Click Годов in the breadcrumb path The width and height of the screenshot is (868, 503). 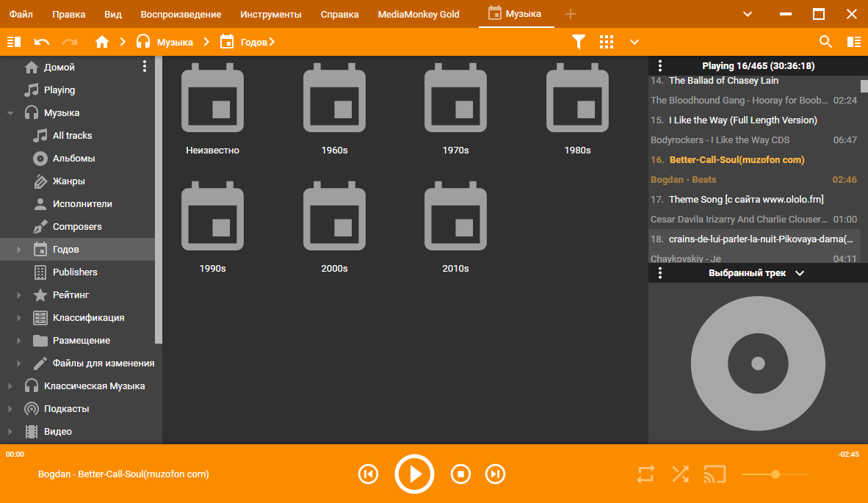(x=254, y=42)
